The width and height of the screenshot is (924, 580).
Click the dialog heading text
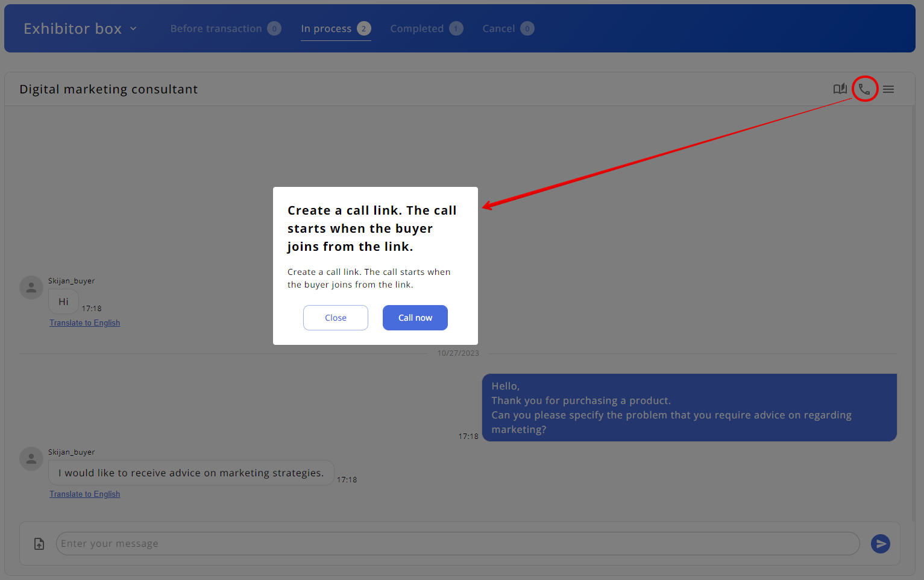pyautogui.click(x=372, y=229)
